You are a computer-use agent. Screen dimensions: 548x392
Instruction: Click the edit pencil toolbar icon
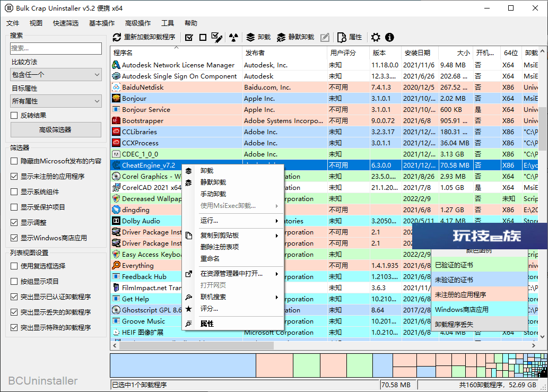tap(325, 37)
